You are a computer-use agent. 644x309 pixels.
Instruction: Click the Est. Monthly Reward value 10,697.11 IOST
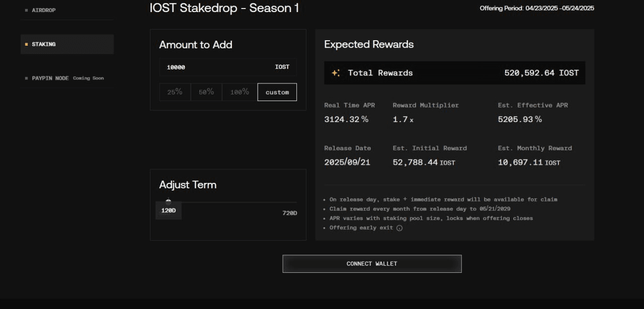pyautogui.click(x=529, y=162)
